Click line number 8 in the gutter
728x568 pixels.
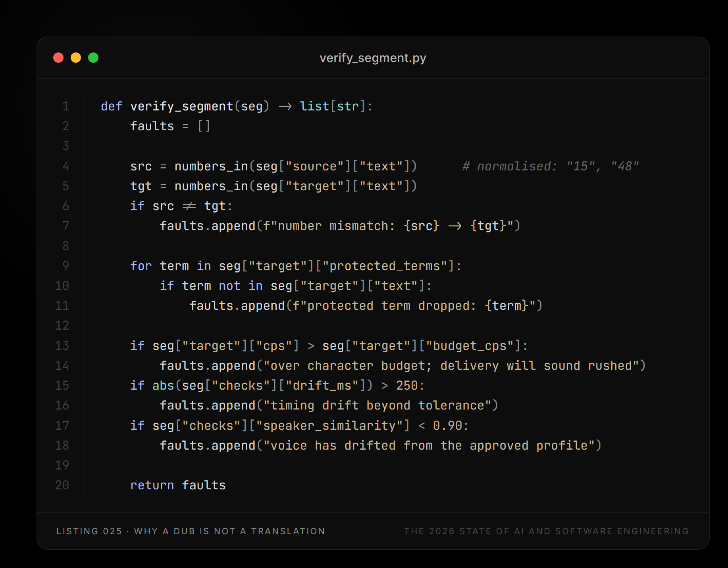[66, 246]
